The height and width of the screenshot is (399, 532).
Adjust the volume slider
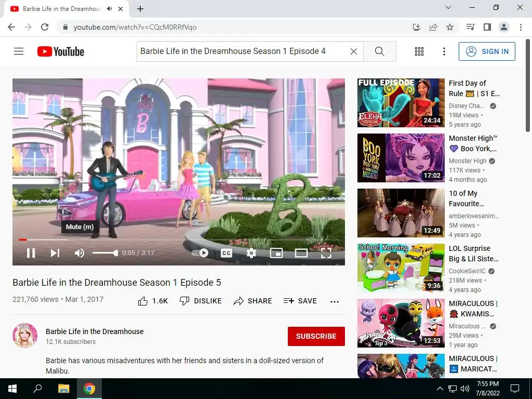click(x=105, y=253)
